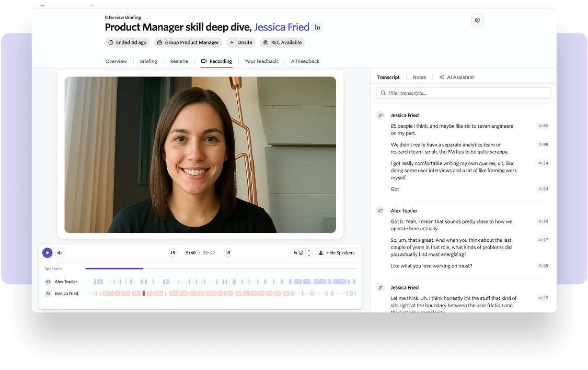Switch to the Notes tab
The height and width of the screenshot is (370, 588).
point(419,77)
